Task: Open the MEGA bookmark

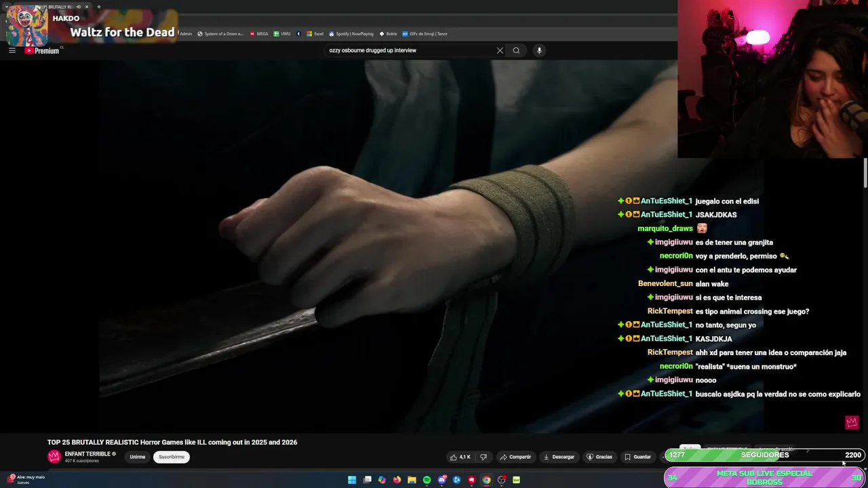Action: [x=259, y=33]
